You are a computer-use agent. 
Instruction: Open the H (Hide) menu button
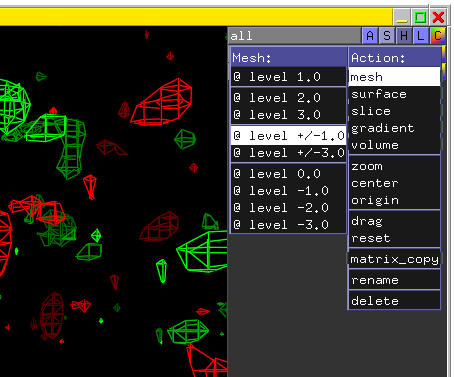click(404, 36)
